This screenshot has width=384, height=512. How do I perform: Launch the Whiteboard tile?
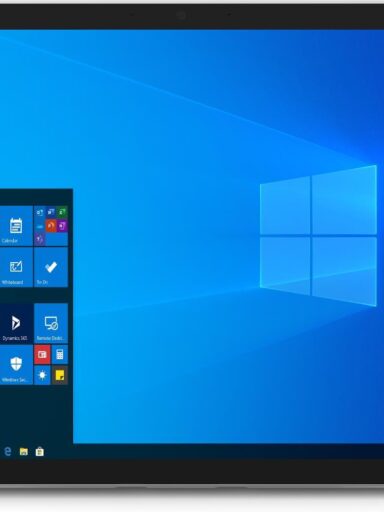click(x=16, y=267)
